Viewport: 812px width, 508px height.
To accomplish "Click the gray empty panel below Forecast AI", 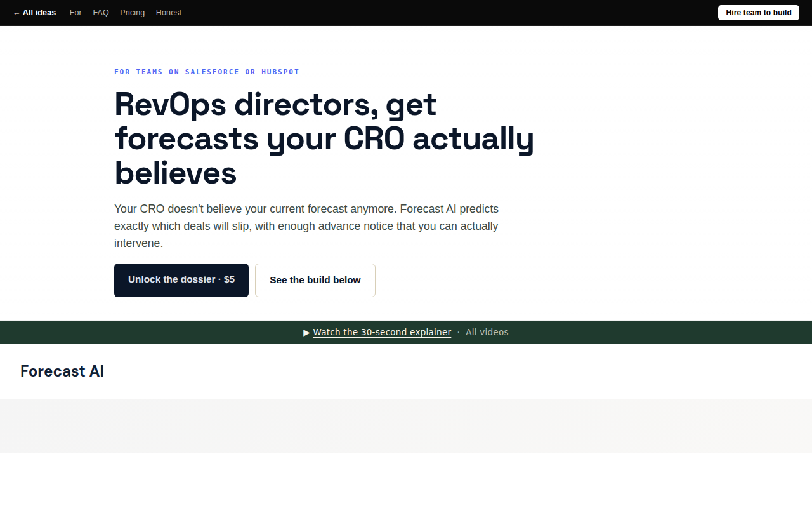I will point(406,426).
